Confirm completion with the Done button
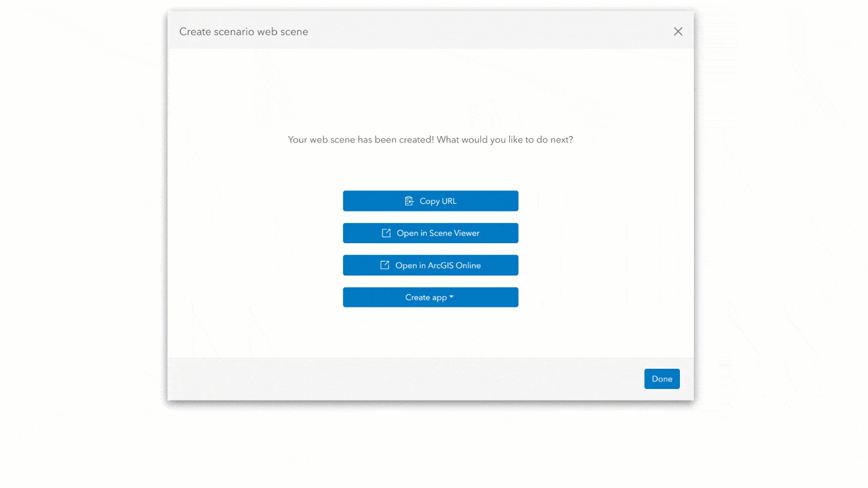The image size is (868, 488). click(x=661, y=379)
